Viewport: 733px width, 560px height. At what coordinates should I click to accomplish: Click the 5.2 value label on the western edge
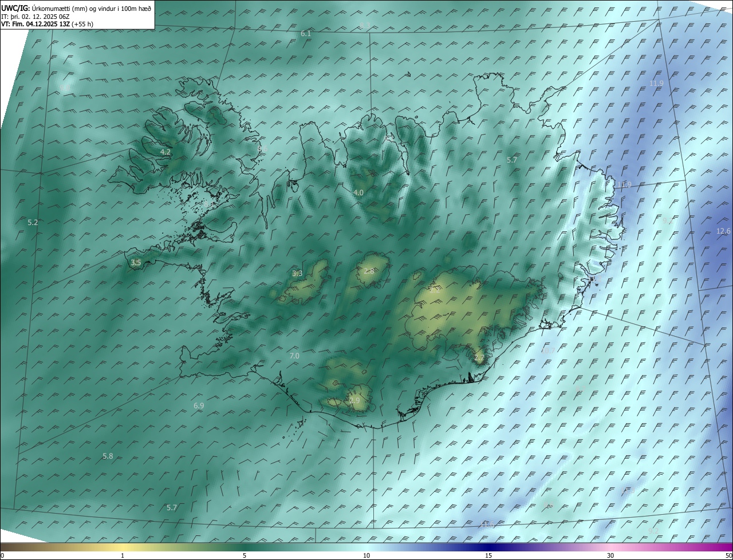click(33, 222)
